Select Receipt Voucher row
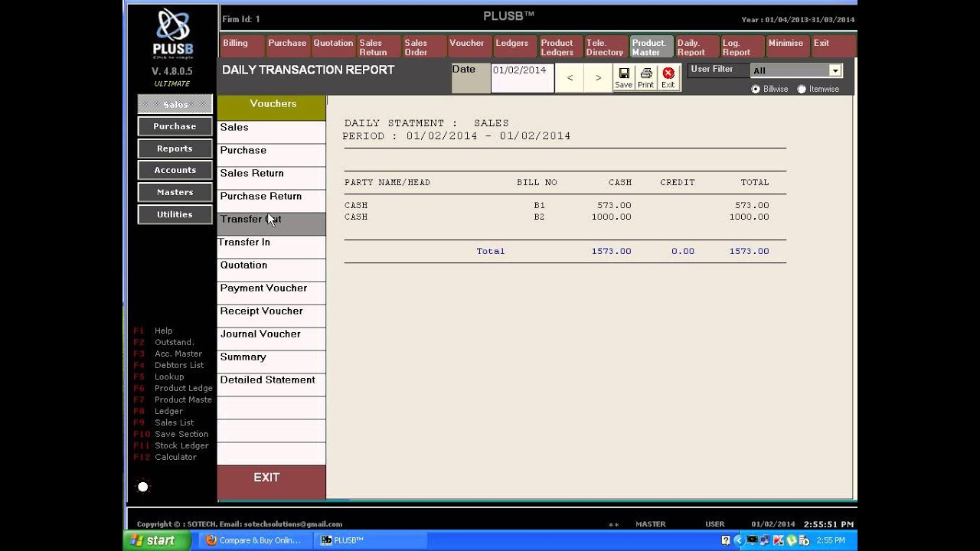The width and height of the screenshot is (980, 551). pyautogui.click(x=271, y=315)
